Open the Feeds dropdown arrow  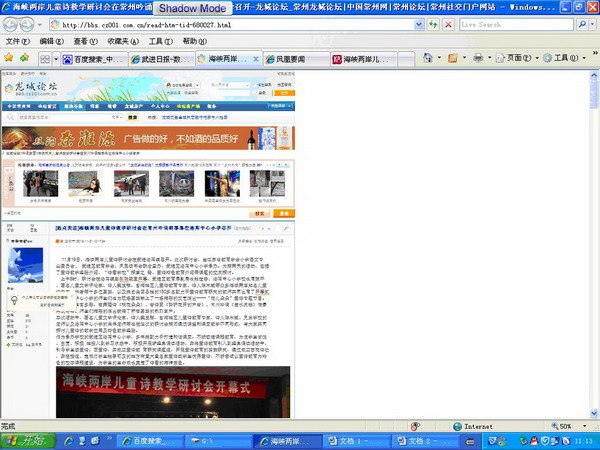[464, 58]
